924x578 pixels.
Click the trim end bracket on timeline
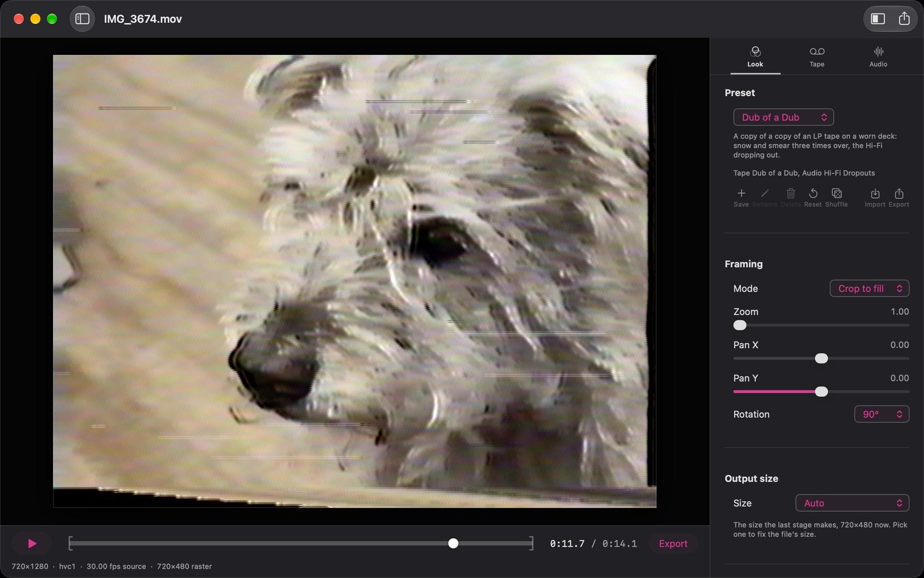tap(531, 543)
